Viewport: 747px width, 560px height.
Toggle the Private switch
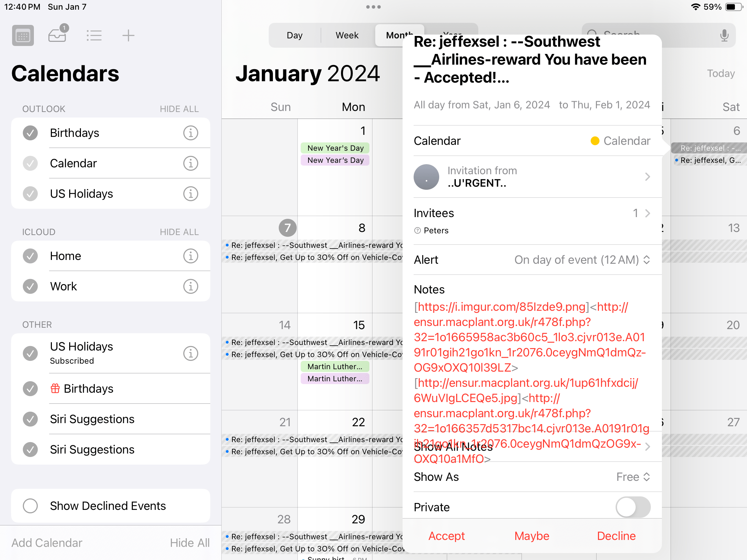[x=633, y=507]
